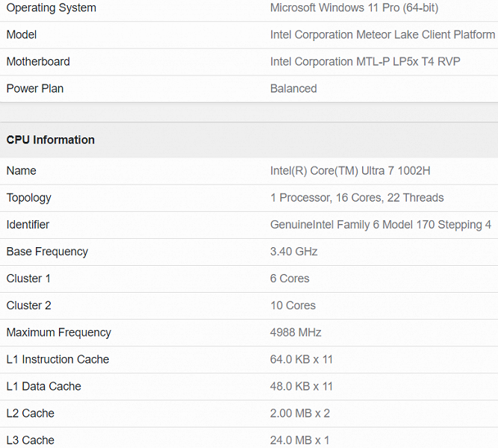Click the Meteor Lake Client Platform model value
The height and width of the screenshot is (448, 498).
coord(382,35)
